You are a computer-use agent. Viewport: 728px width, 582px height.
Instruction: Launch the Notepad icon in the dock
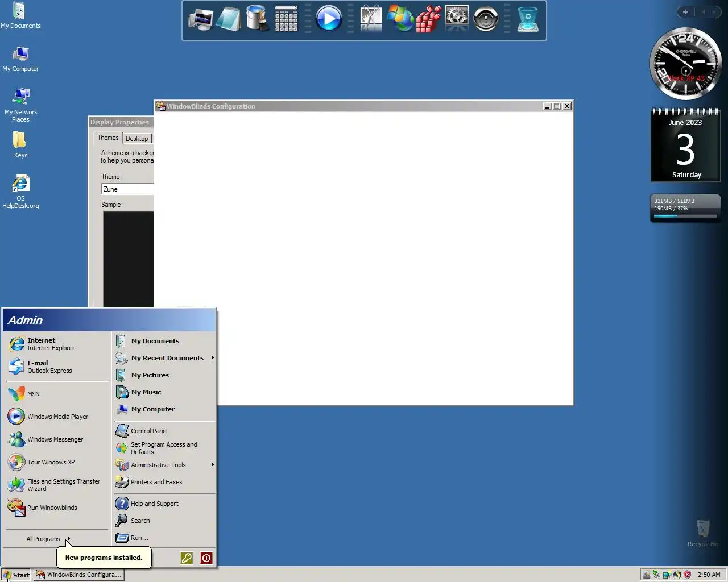coord(229,19)
